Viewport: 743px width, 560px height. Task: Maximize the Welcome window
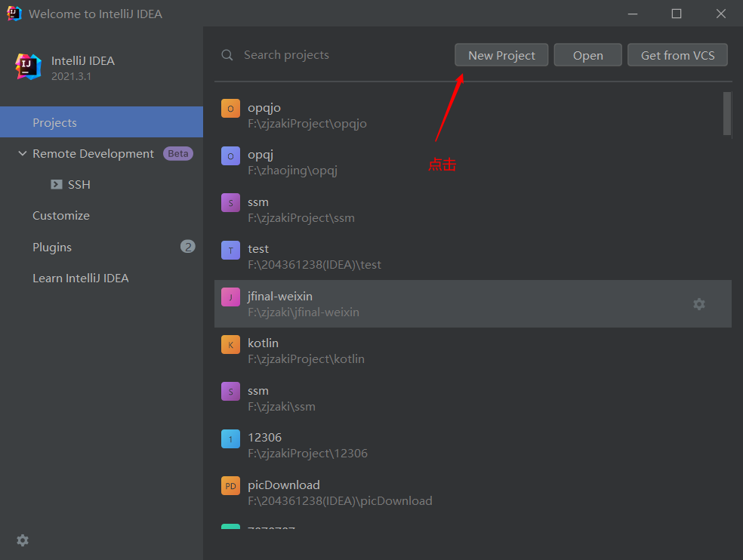click(x=677, y=14)
